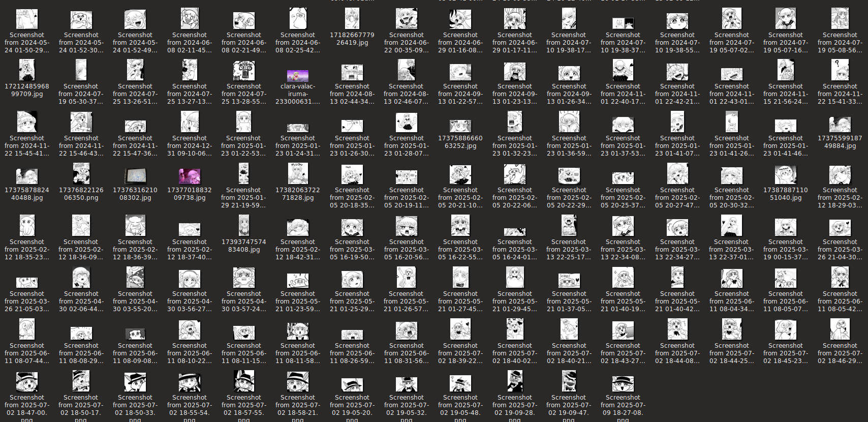Click the 1721248596899709.jpg image thumbnail
This screenshot has height=422, width=868.
point(27,70)
